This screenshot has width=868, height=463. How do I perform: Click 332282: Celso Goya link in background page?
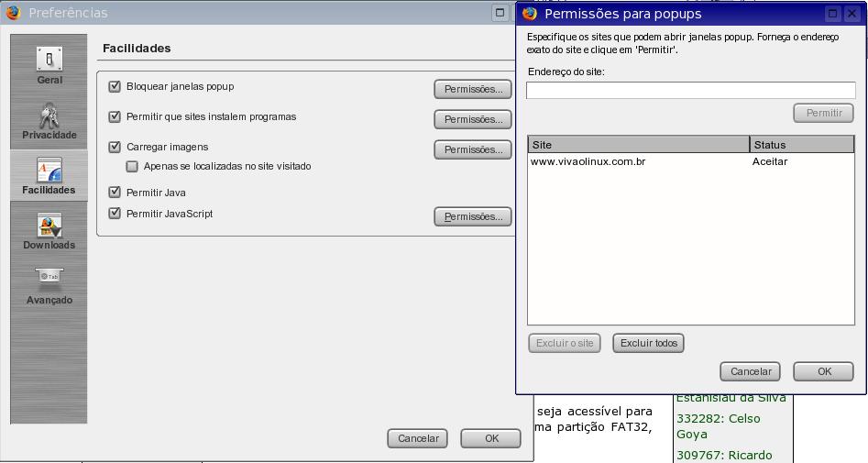(x=718, y=426)
